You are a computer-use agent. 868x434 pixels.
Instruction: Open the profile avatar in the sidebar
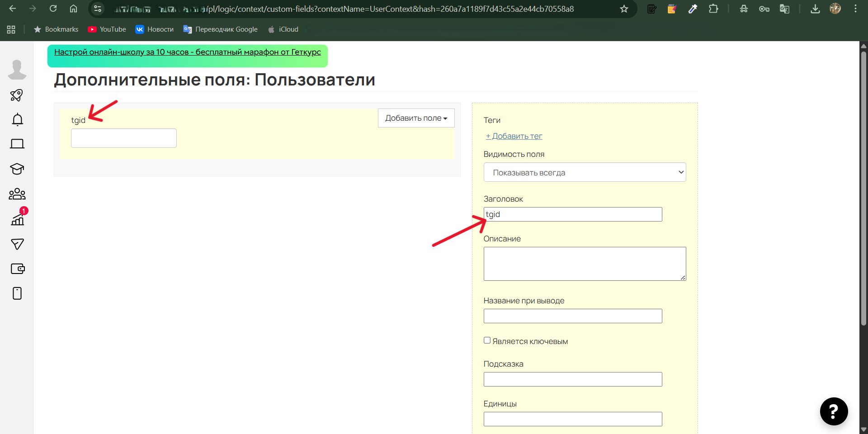pos(17,70)
